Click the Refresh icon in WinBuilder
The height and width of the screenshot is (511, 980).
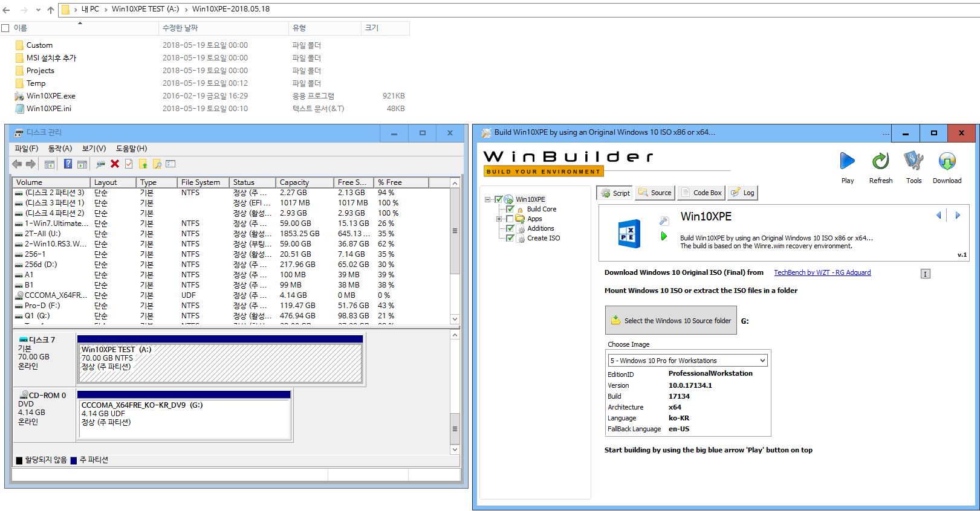coord(880,161)
